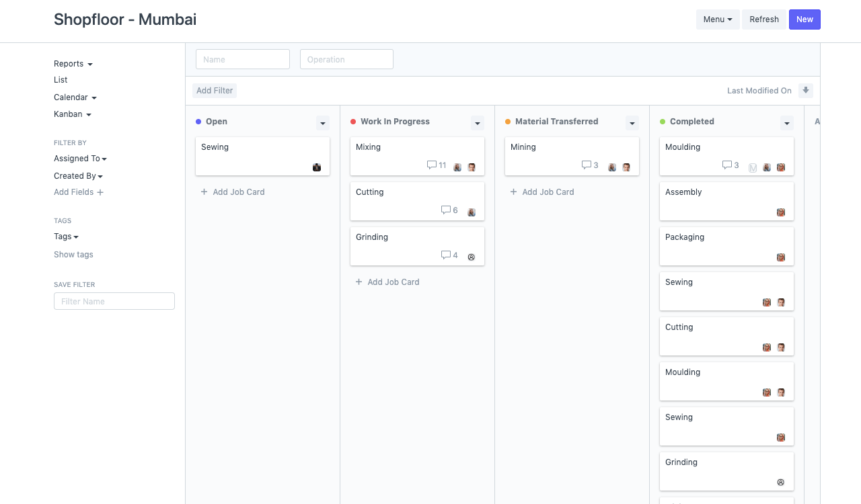861x504 pixels.
Task: Open comments on the Mining card
Action: 590,165
